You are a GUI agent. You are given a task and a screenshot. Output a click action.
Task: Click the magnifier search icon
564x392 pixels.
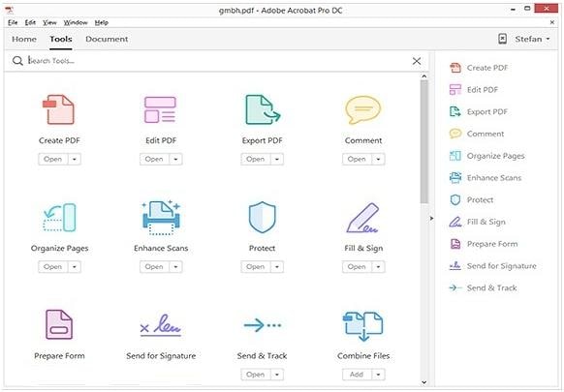(17, 61)
